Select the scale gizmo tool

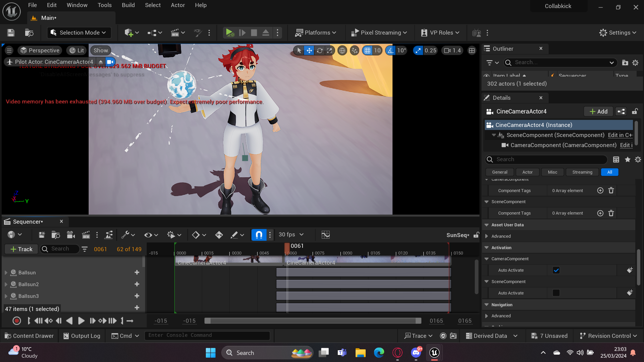click(x=330, y=50)
